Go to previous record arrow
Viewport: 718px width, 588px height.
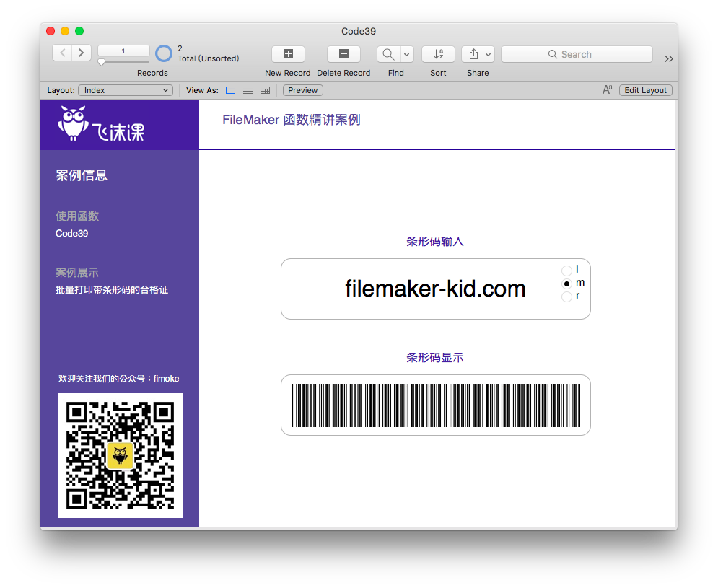pyautogui.click(x=62, y=53)
